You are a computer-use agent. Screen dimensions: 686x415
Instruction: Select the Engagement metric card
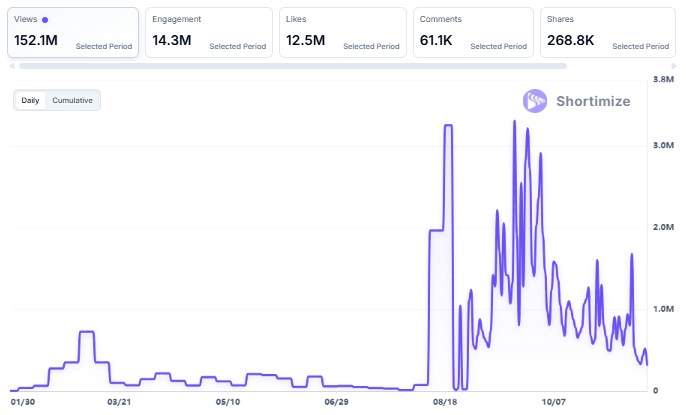pyautogui.click(x=208, y=33)
